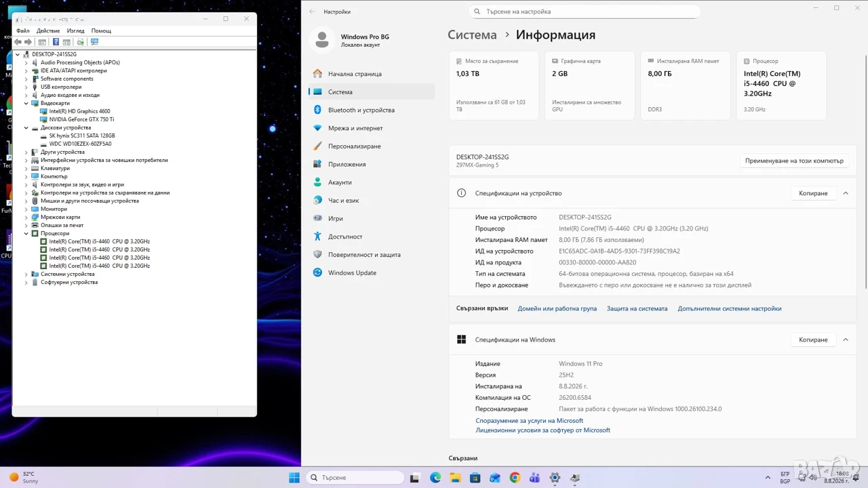Open Outlook from the taskbar
868x488 pixels.
pos(495,478)
